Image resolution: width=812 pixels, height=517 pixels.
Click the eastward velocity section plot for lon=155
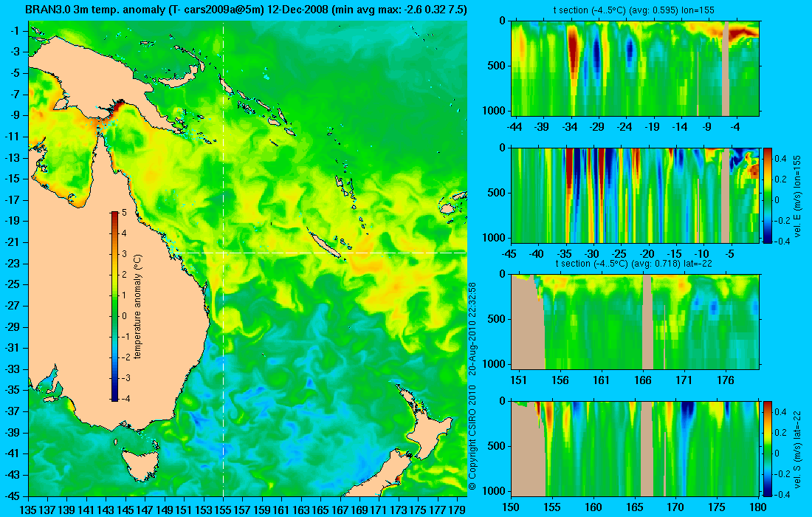pyautogui.click(x=635, y=195)
